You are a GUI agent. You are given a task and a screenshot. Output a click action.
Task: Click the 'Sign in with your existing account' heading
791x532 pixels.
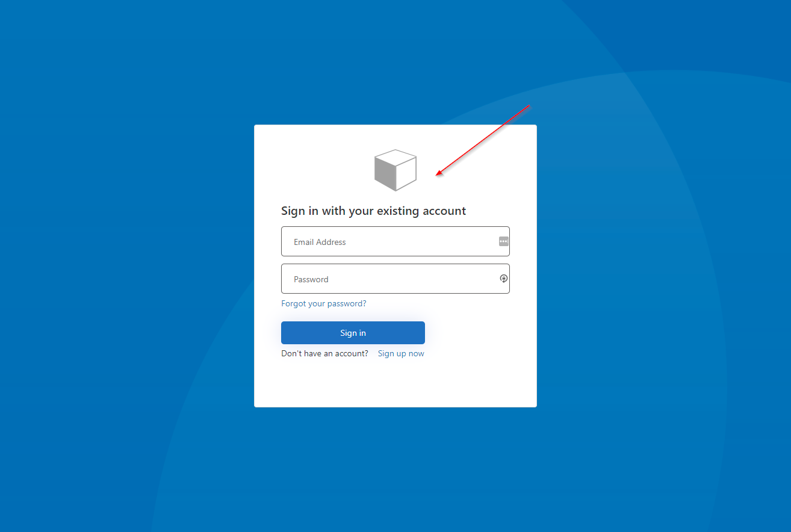[373, 211]
